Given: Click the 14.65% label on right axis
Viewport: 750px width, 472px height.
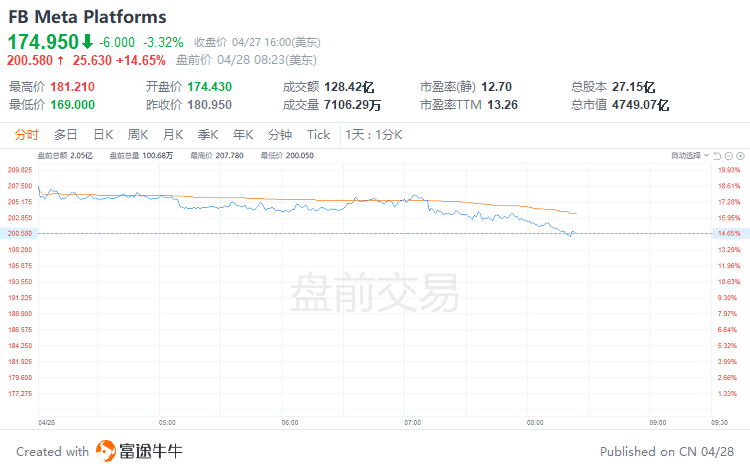Looking at the screenshot, I should click(x=729, y=233).
